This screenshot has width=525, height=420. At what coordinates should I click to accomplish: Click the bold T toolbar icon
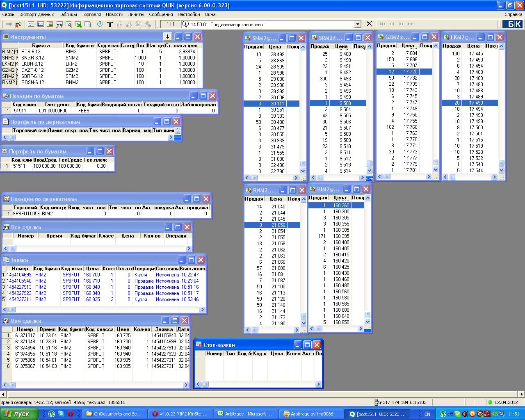110,24
